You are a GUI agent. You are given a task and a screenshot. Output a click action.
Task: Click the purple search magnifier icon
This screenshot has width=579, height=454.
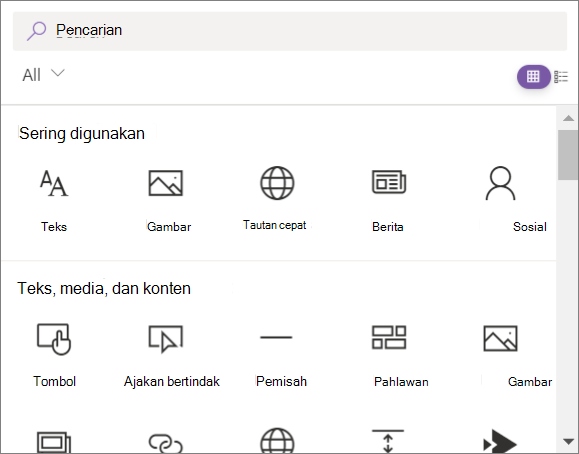pyautogui.click(x=36, y=31)
